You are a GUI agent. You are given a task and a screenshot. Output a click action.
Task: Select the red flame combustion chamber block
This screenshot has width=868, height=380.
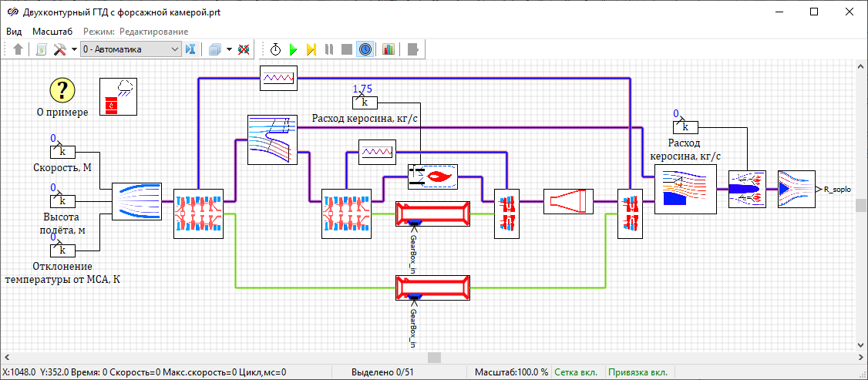click(432, 177)
